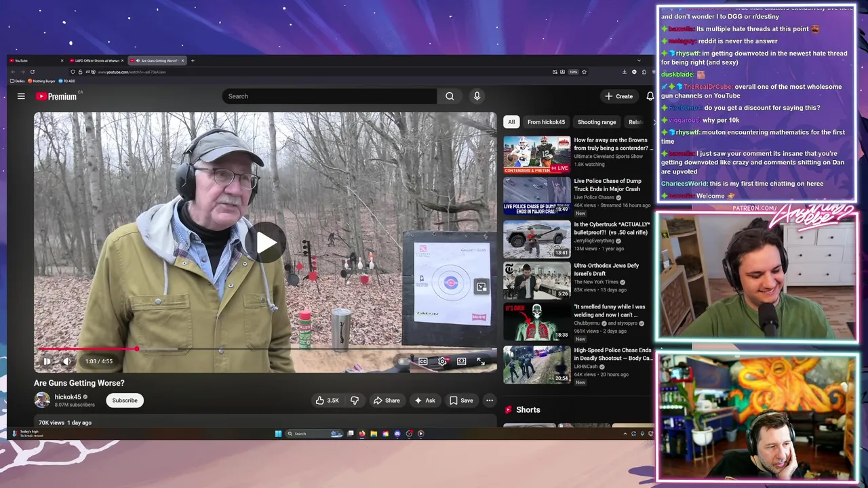Open the hickok45 channel avatar
Image resolution: width=868 pixels, height=488 pixels.
pos(42,401)
